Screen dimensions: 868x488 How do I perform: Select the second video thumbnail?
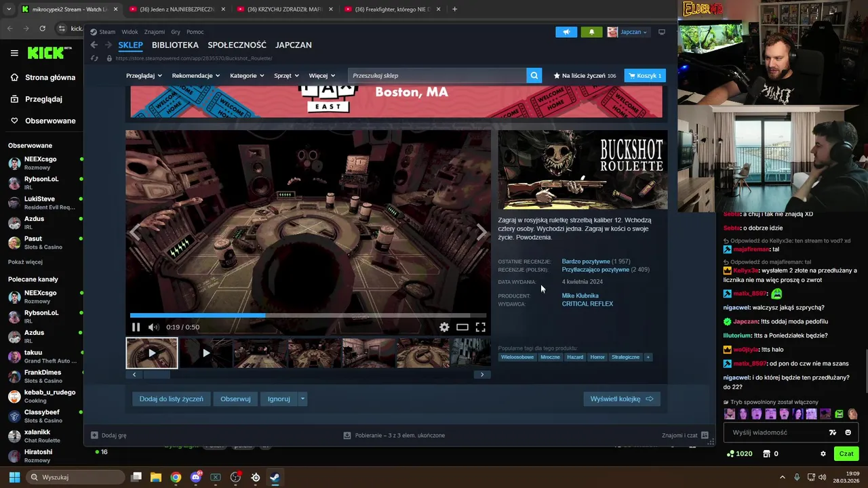point(206,352)
